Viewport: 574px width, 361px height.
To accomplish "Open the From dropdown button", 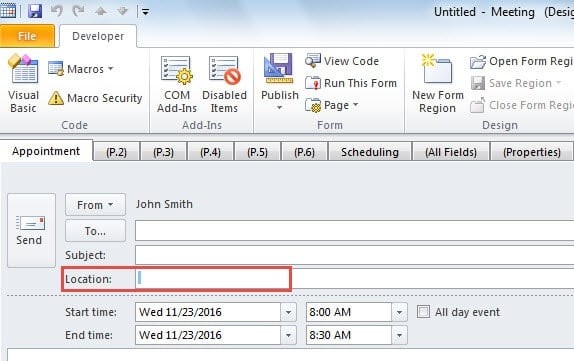I will tap(95, 205).
